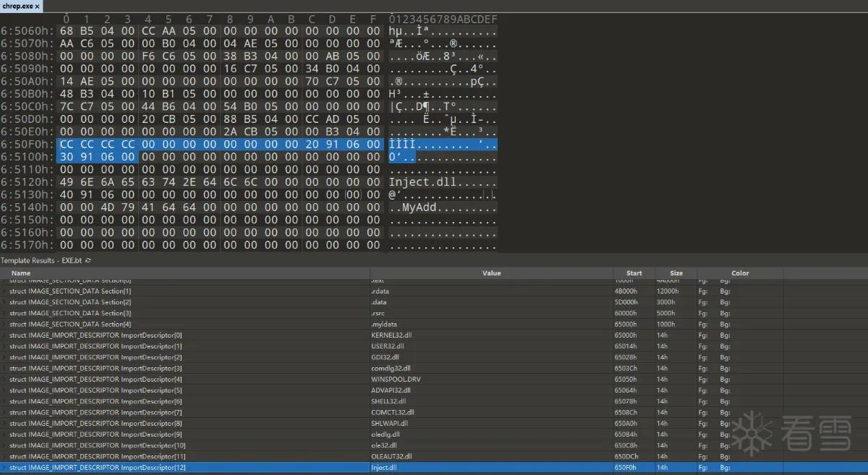Click the MyAdd text in ASCII pane

pos(420,207)
